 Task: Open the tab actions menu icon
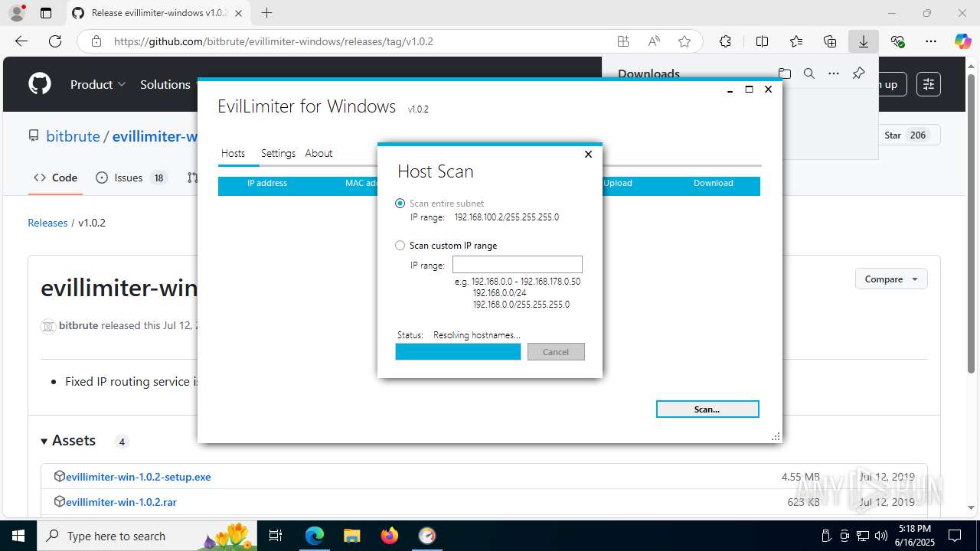click(x=46, y=13)
